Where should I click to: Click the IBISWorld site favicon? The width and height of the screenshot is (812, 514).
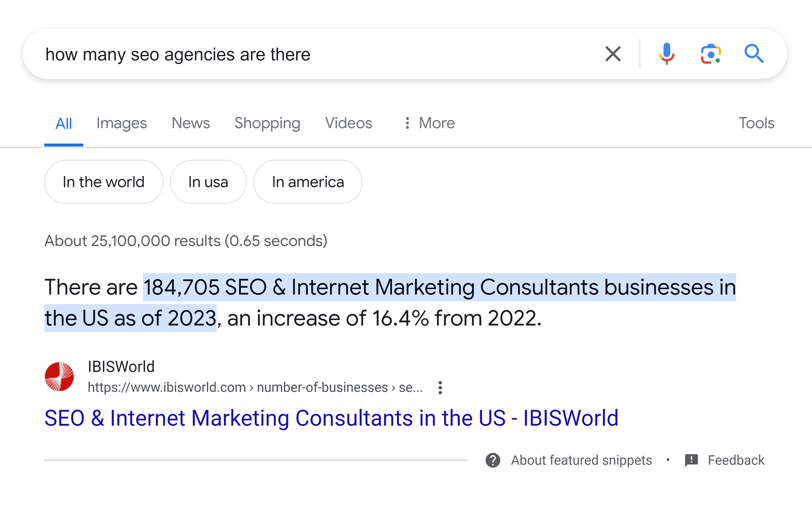click(x=59, y=376)
